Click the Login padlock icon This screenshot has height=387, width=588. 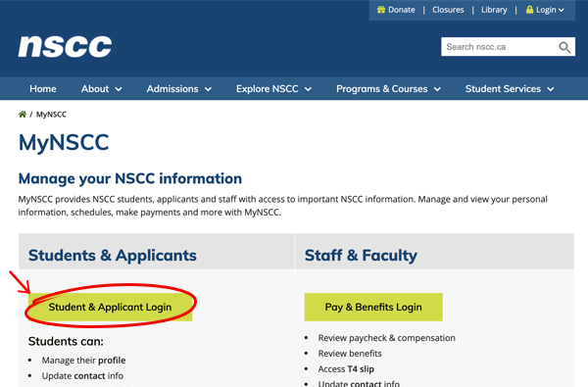tap(529, 10)
